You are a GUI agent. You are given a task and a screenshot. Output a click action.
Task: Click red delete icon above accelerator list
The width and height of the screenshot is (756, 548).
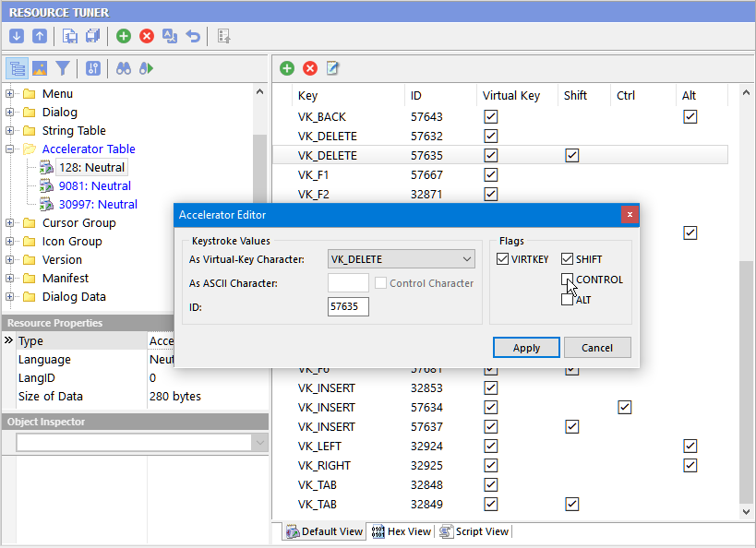(x=310, y=68)
